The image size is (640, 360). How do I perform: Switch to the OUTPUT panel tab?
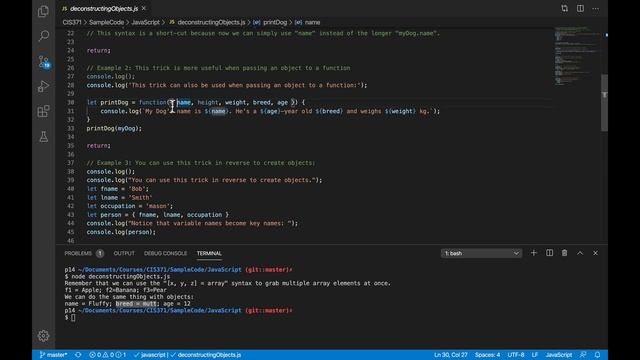tap(124, 253)
